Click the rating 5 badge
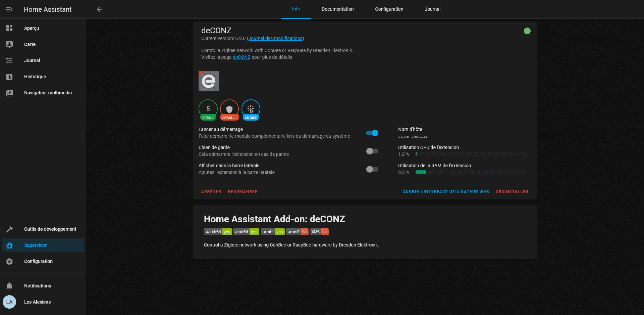 [208, 110]
